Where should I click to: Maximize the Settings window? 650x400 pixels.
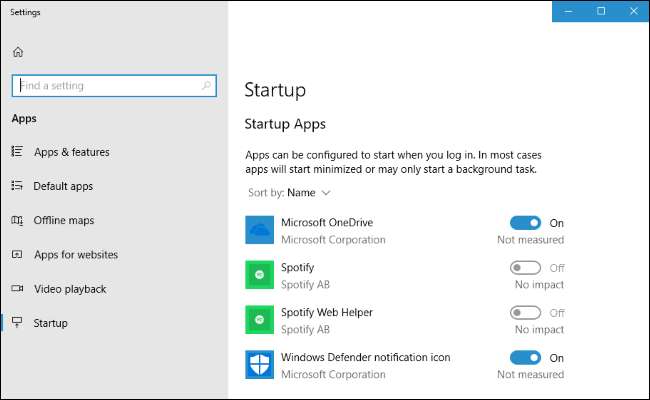(x=601, y=11)
